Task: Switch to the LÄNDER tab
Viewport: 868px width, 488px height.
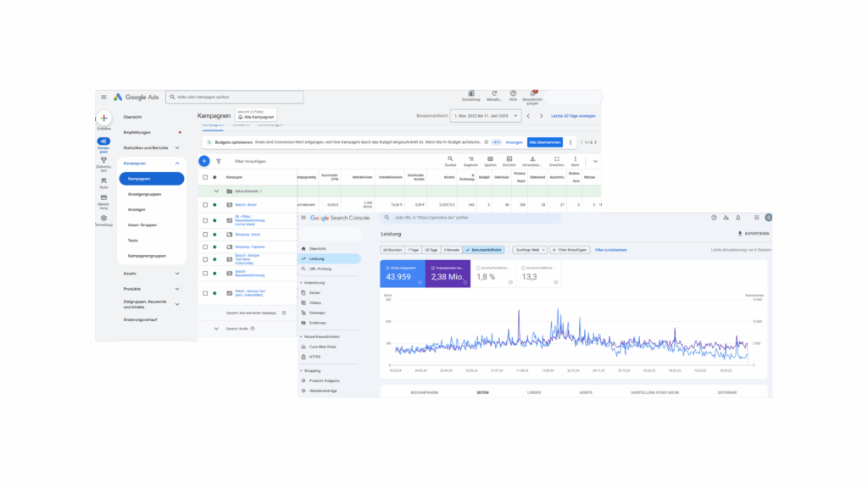Action: pyautogui.click(x=534, y=392)
